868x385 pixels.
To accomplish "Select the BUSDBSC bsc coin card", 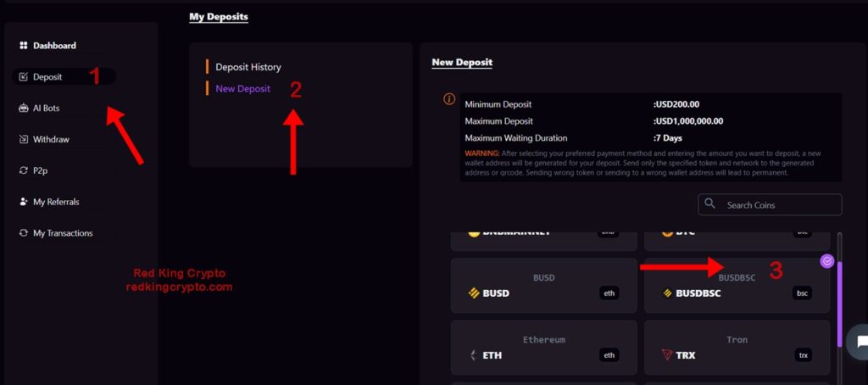I will coord(737,285).
